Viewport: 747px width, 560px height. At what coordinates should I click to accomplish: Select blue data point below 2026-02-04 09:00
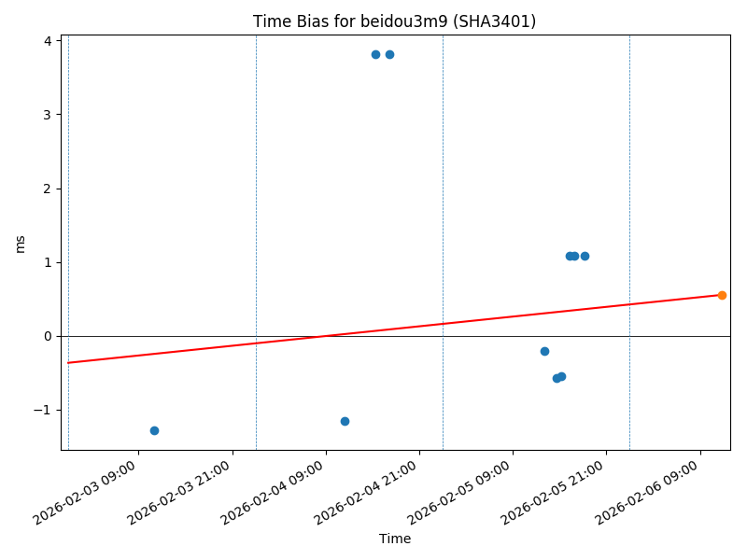345,421
